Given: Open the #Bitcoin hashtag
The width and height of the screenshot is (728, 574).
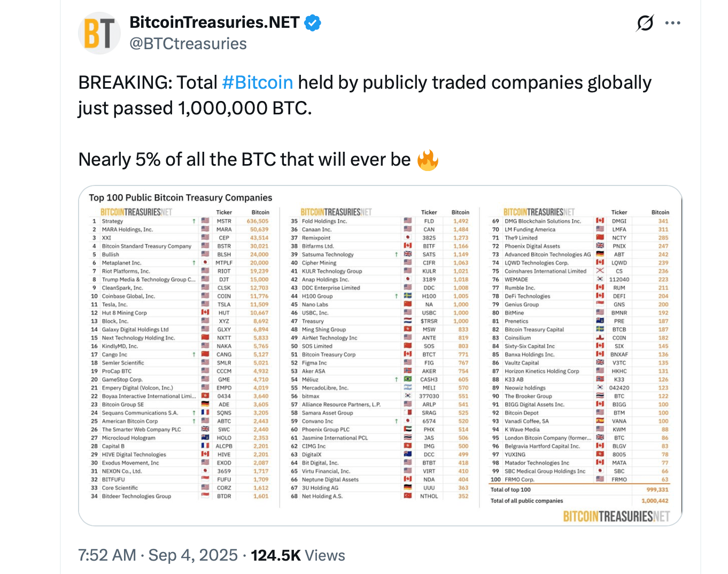Looking at the screenshot, I should coord(258,82).
